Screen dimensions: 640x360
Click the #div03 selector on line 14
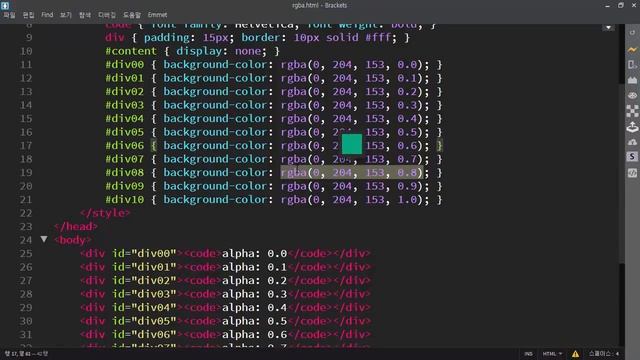(124, 105)
